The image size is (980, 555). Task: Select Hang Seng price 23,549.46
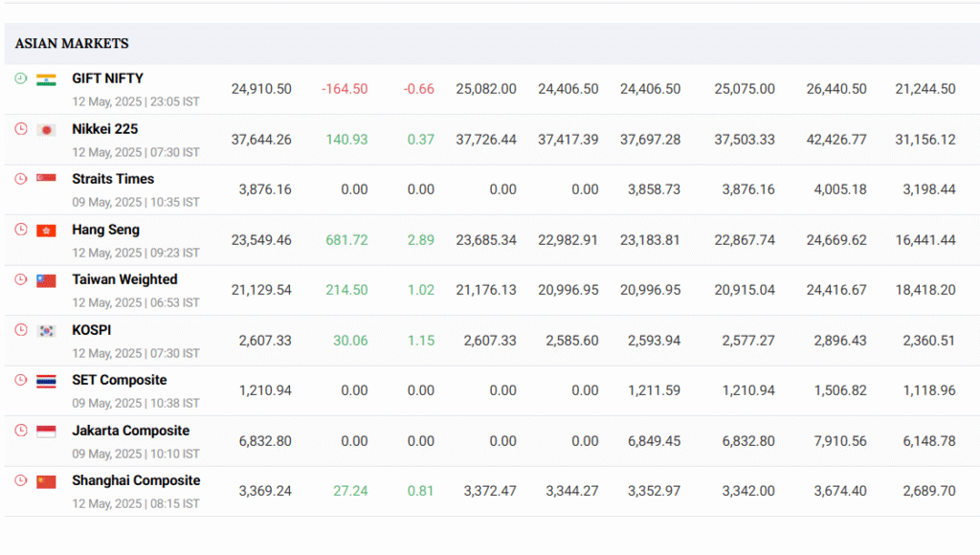(261, 240)
